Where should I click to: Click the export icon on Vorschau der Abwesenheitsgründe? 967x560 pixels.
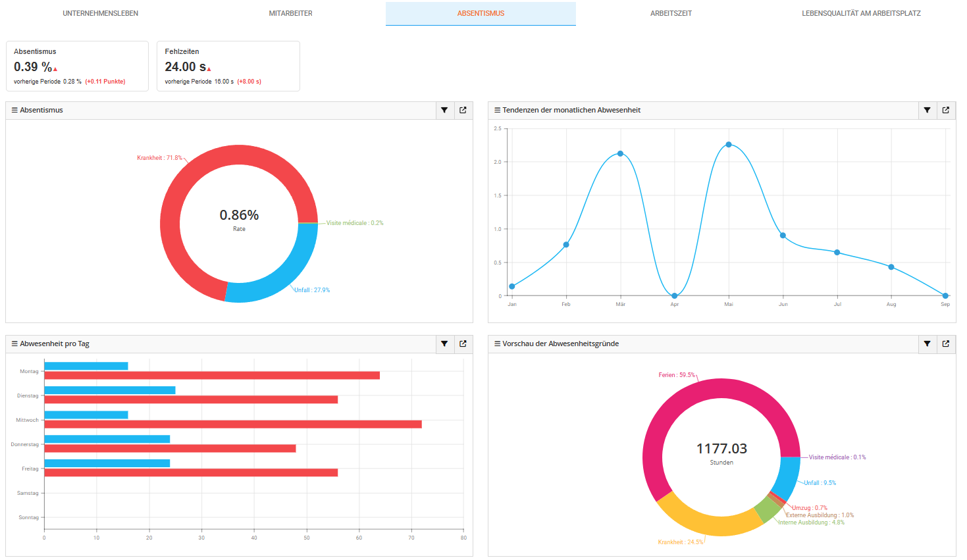coord(945,344)
